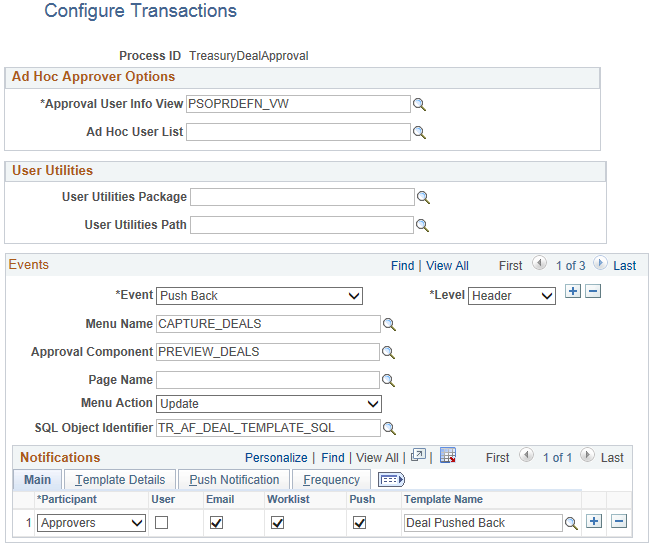Screen dimensions: 655x550
Task: Open lookup for Template Name field
Action: point(571,523)
